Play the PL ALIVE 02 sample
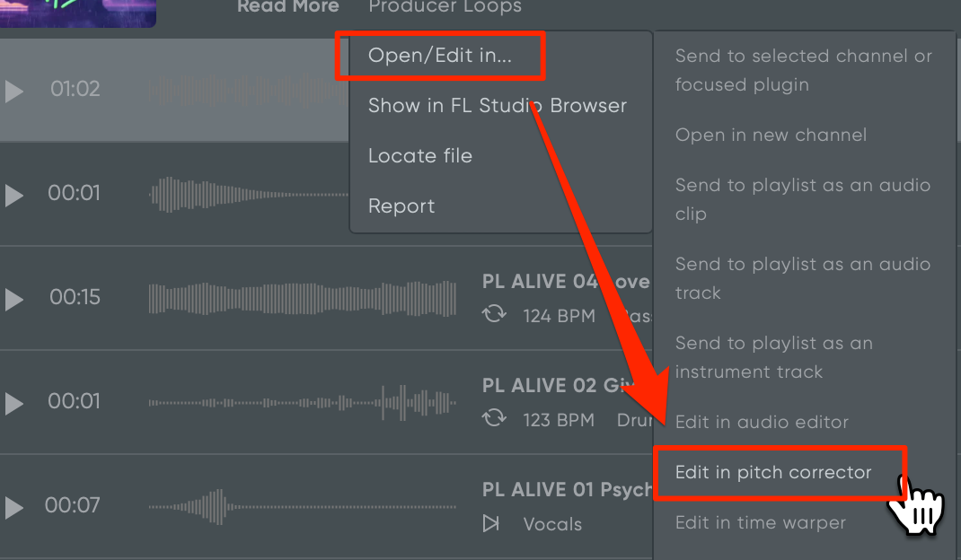Viewport: 961px width, 560px height. 14,404
